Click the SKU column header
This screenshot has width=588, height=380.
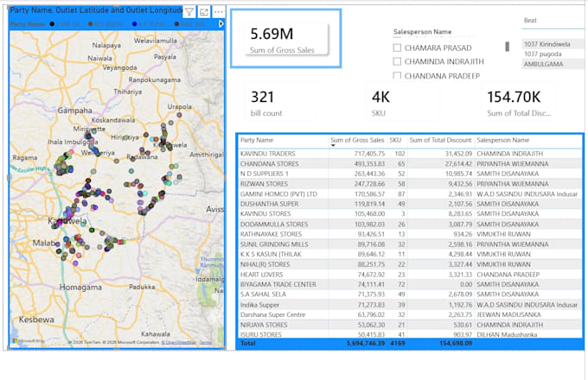tap(395, 140)
